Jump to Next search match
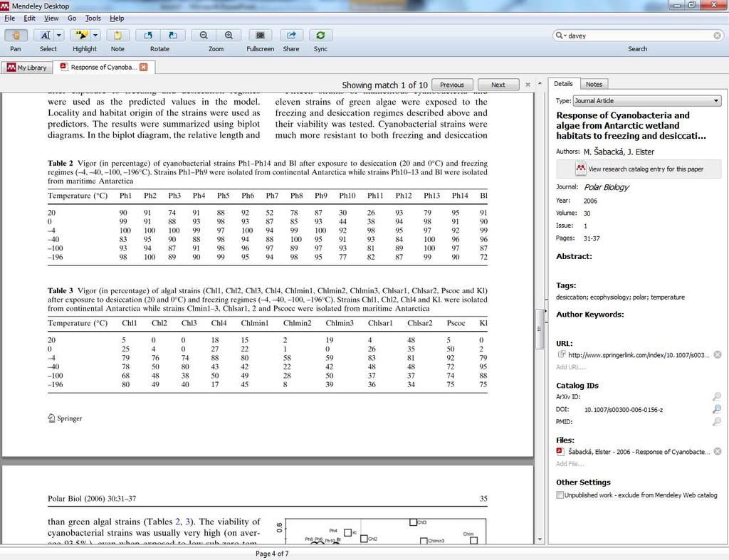 (498, 85)
